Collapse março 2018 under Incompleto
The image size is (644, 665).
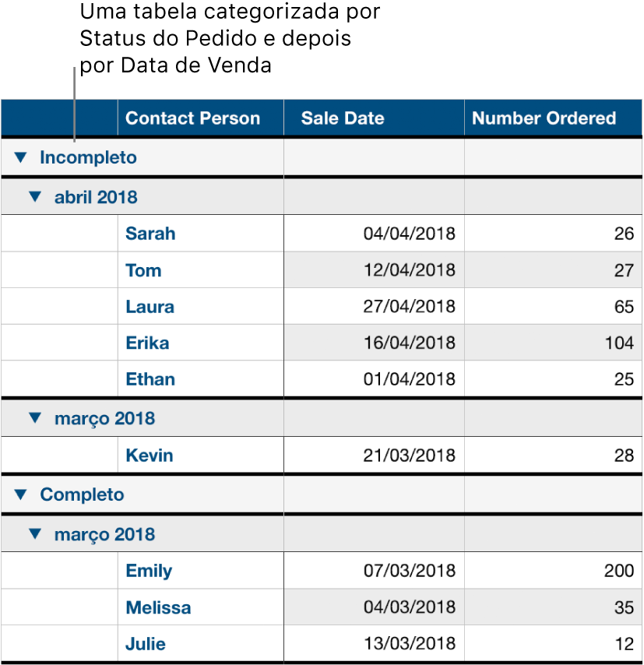pyautogui.click(x=35, y=417)
